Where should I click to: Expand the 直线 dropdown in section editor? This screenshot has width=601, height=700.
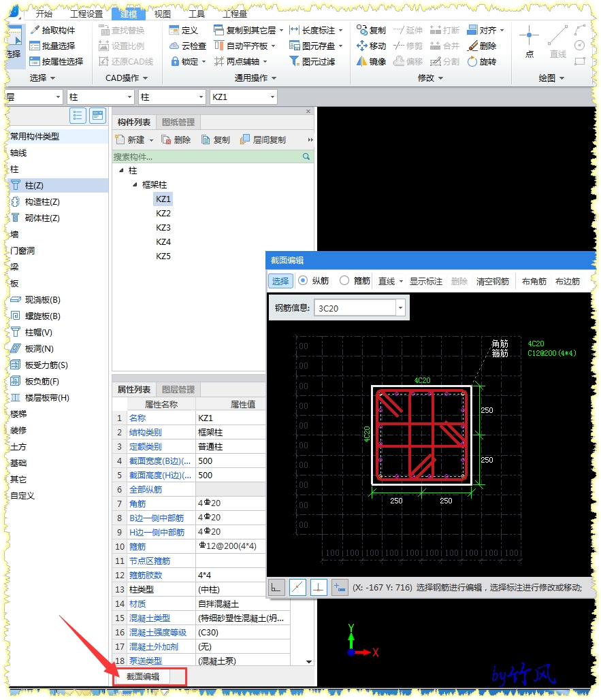coord(401,281)
